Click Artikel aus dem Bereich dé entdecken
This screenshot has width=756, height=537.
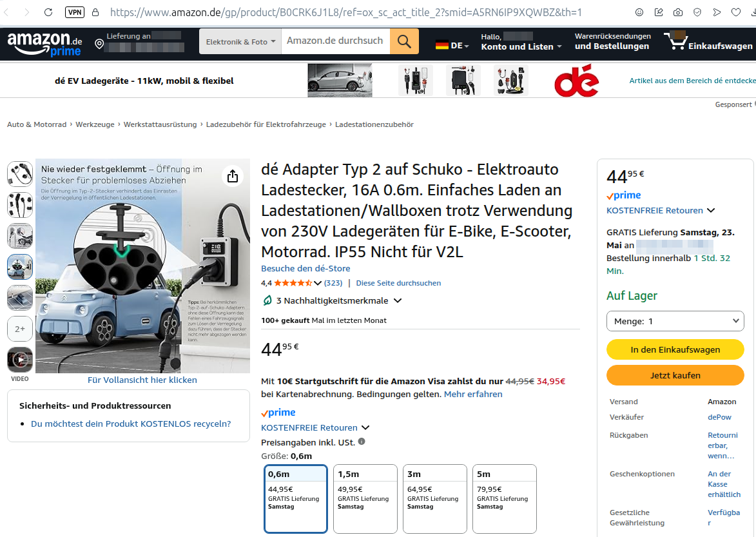[692, 81]
